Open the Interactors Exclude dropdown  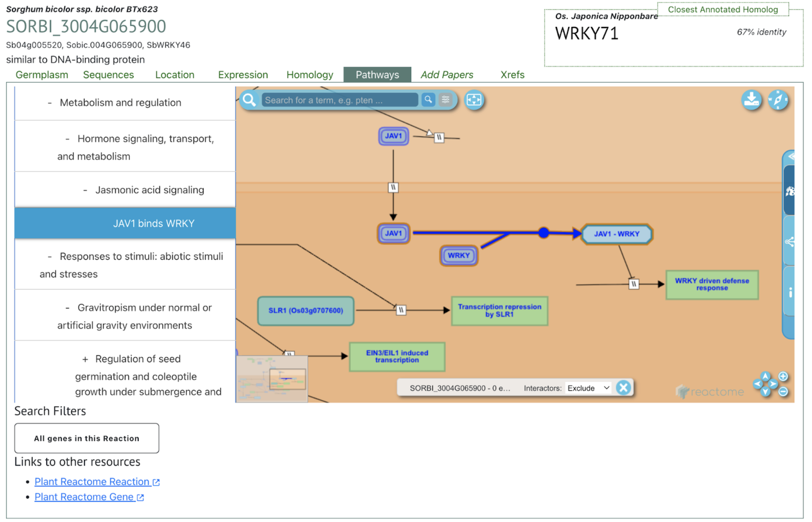click(588, 389)
